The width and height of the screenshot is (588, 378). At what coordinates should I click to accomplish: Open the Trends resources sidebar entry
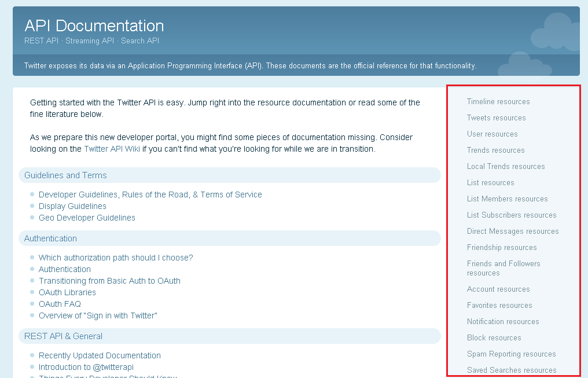[496, 150]
